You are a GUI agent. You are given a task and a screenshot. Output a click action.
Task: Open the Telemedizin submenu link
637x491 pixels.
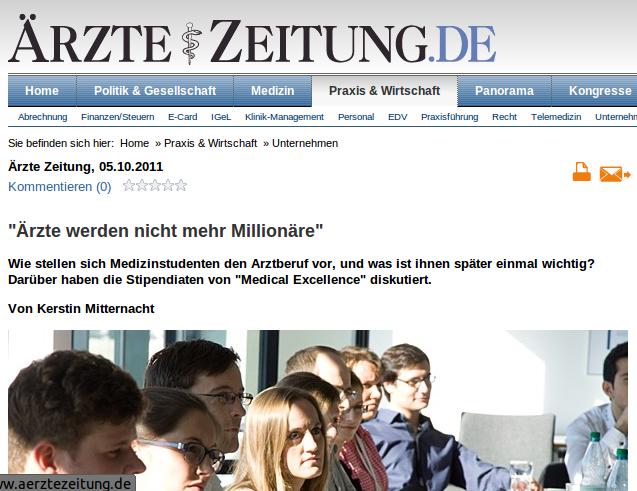556,117
